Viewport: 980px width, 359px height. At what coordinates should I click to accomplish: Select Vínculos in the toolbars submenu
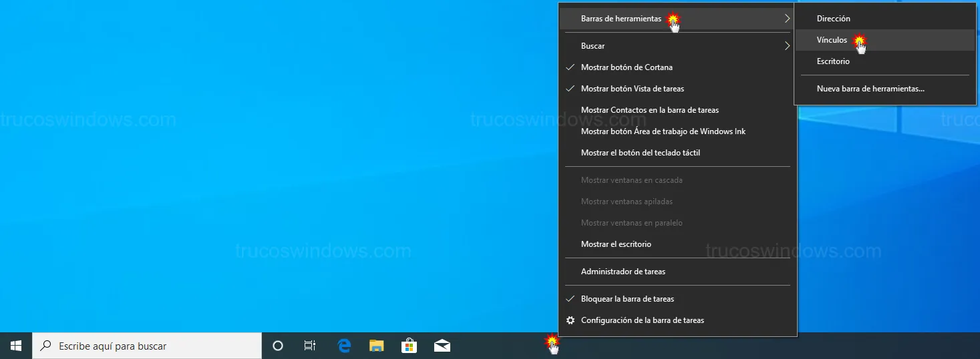click(x=832, y=40)
